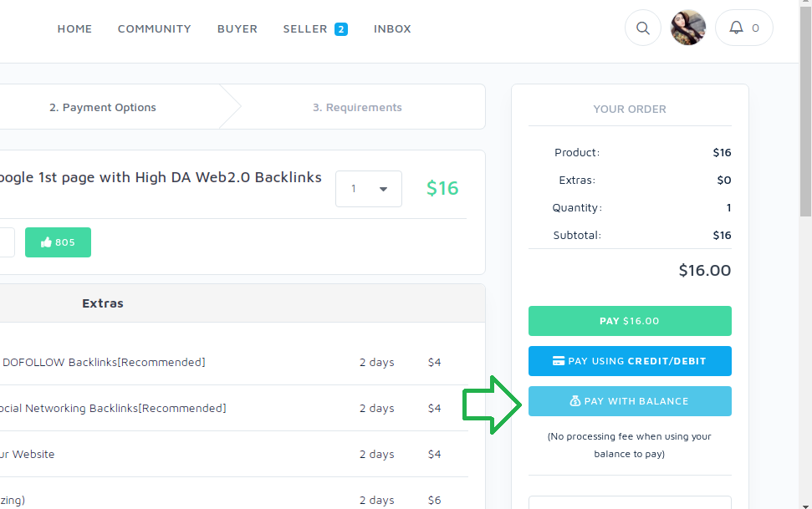The image size is (812, 509).
Task: Click the money bag icon on the Pay with Balance button
Action: (x=575, y=401)
